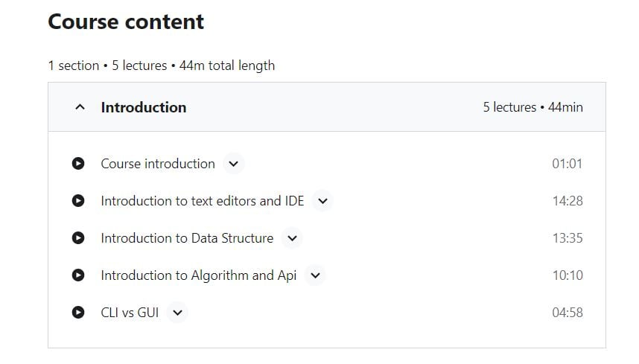The height and width of the screenshot is (364, 639).
Task: Expand the Course introduction lecture details
Action: (234, 164)
